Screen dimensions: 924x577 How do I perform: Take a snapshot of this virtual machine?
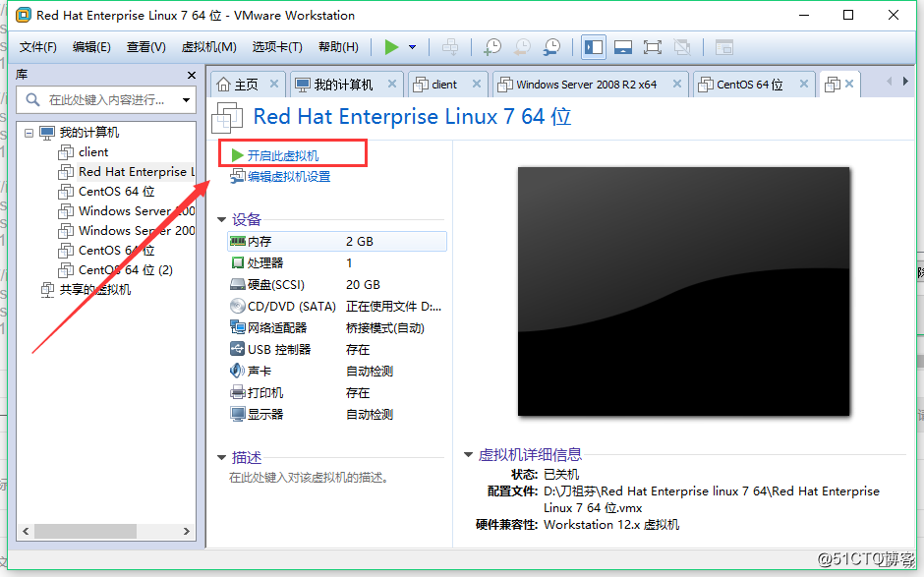(x=492, y=47)
